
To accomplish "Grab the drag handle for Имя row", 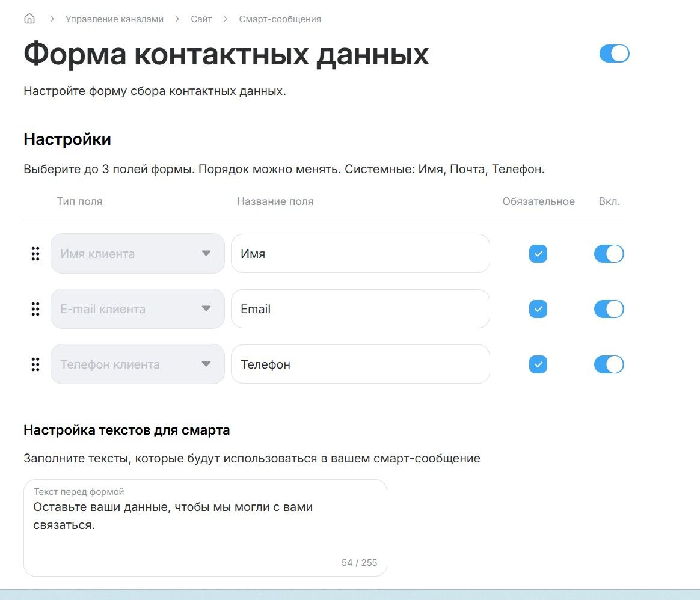I will tap(35, 254).
